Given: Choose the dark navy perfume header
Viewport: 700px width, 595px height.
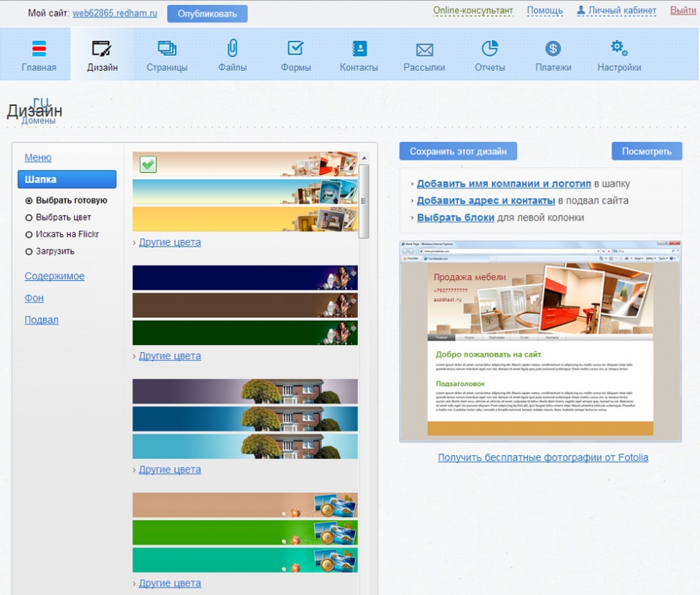Looking at the screenshot, I should pos(245,278).
